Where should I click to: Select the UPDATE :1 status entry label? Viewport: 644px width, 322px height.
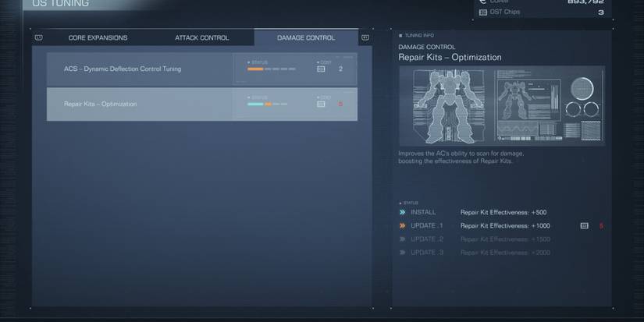click(427, 225)
